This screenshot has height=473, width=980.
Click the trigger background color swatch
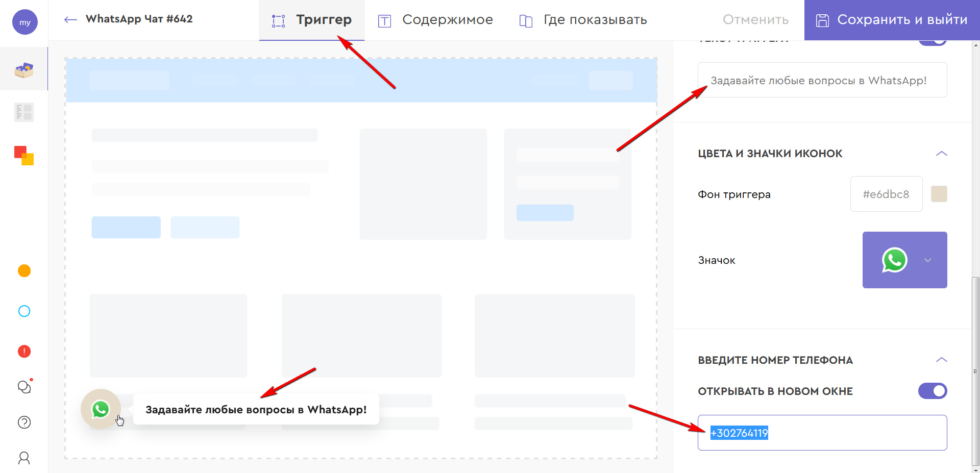pos(939,194)
